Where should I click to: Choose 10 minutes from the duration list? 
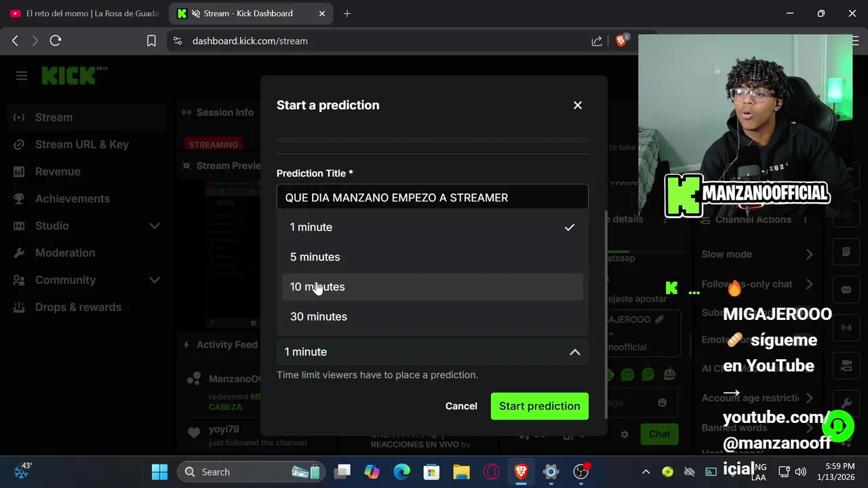pyautogui.click(x=433, y=287)
